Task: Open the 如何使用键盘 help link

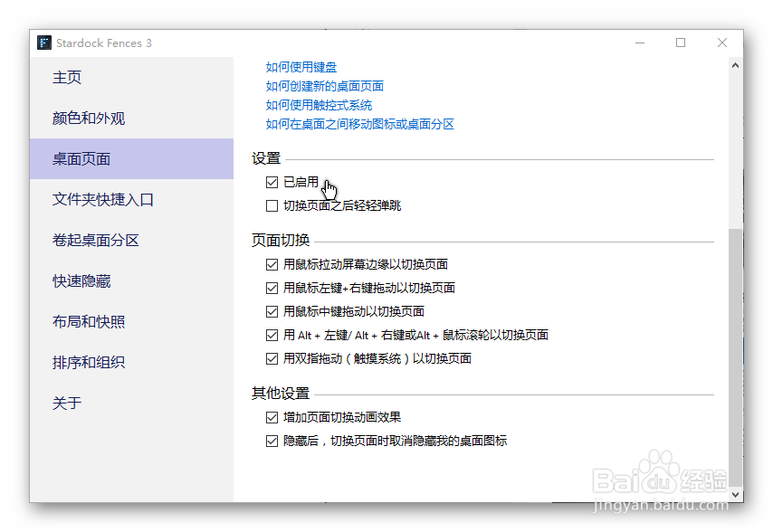Action: tap(301, 67)
